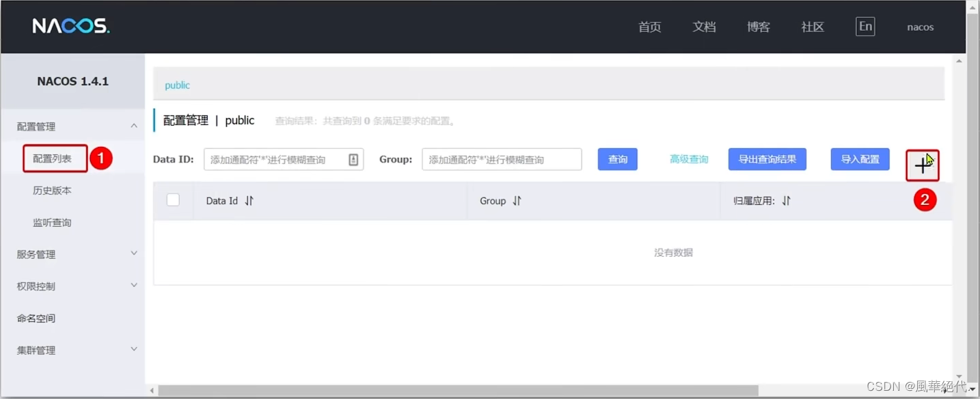980x399 pixels.
Task: Open 文档 in top navigation
Action: coord(704,27)
